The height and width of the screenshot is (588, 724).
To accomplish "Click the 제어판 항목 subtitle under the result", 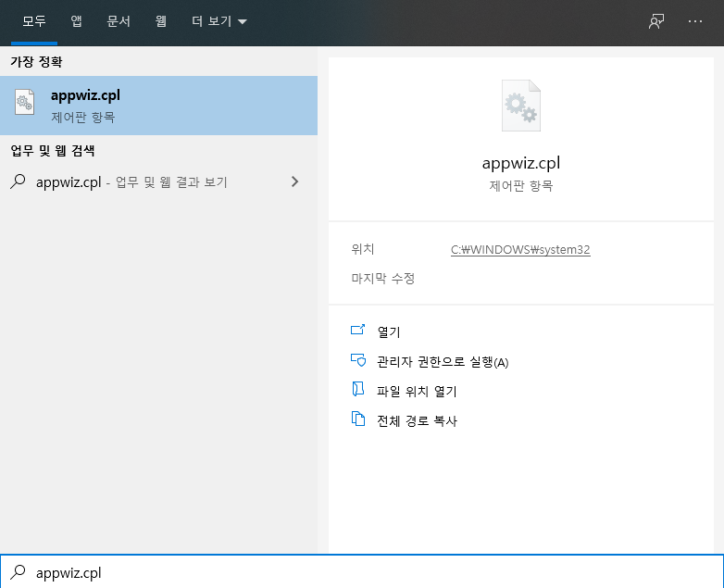I will (x=82, y=118).
